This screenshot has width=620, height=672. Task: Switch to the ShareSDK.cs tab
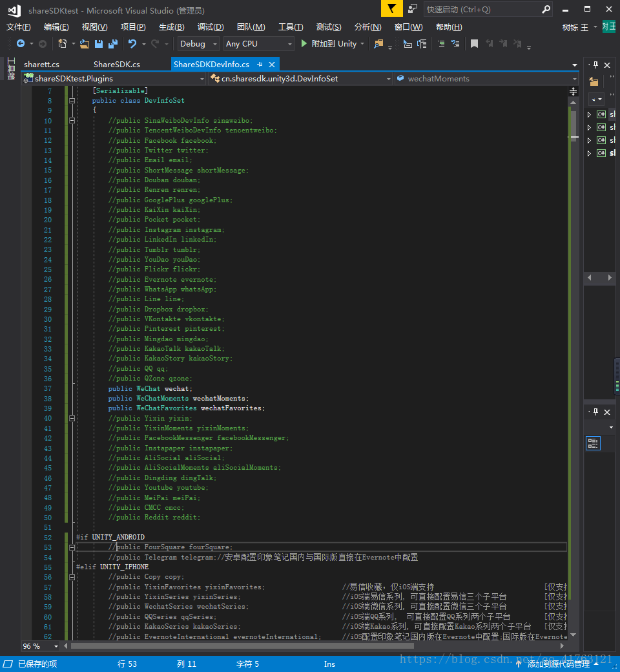(116, 64)
